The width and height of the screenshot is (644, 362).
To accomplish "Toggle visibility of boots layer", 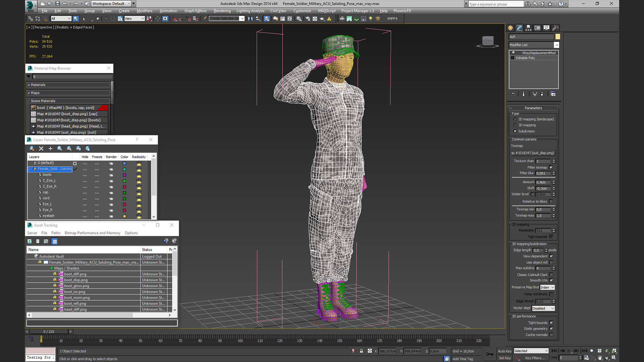I will [84, 174].
